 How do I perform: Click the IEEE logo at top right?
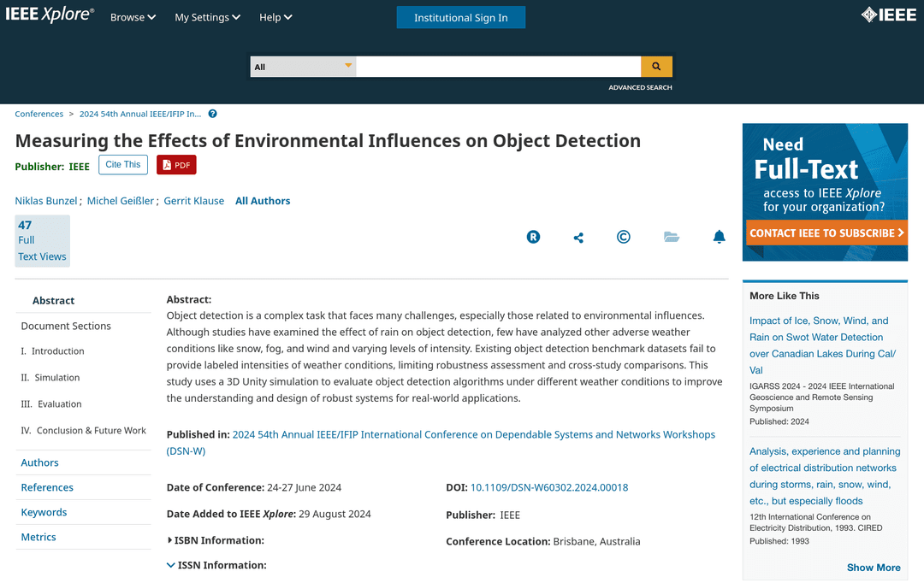pyautogui.click(x=889, y=15)
